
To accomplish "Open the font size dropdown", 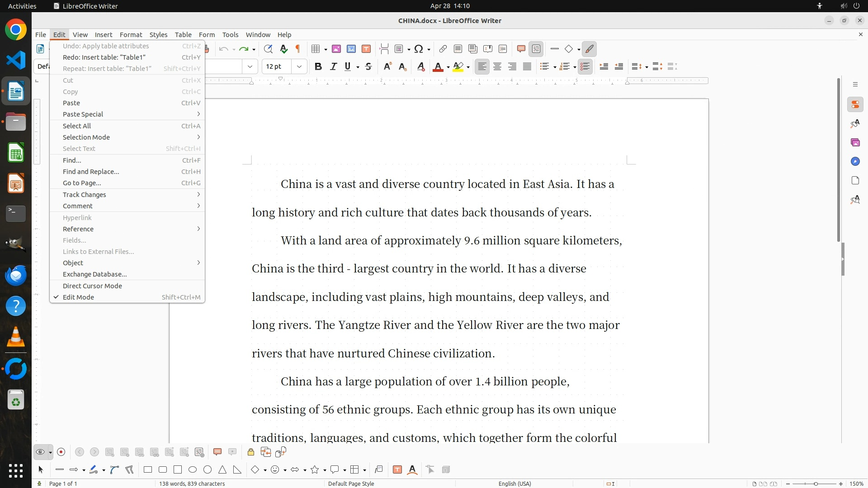I will pyautogui.click(x=299, y=67).
